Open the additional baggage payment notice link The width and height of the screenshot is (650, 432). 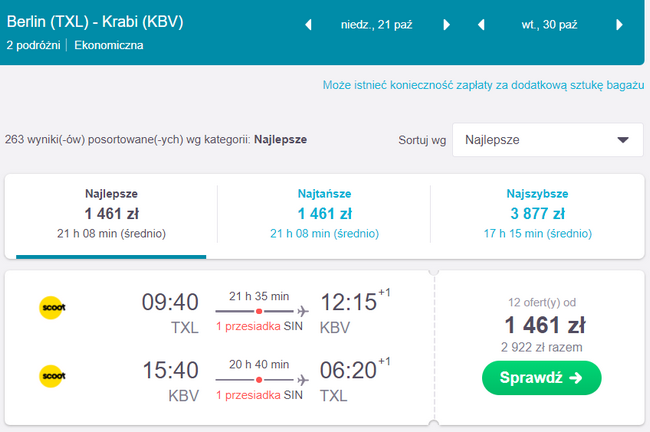483,85
